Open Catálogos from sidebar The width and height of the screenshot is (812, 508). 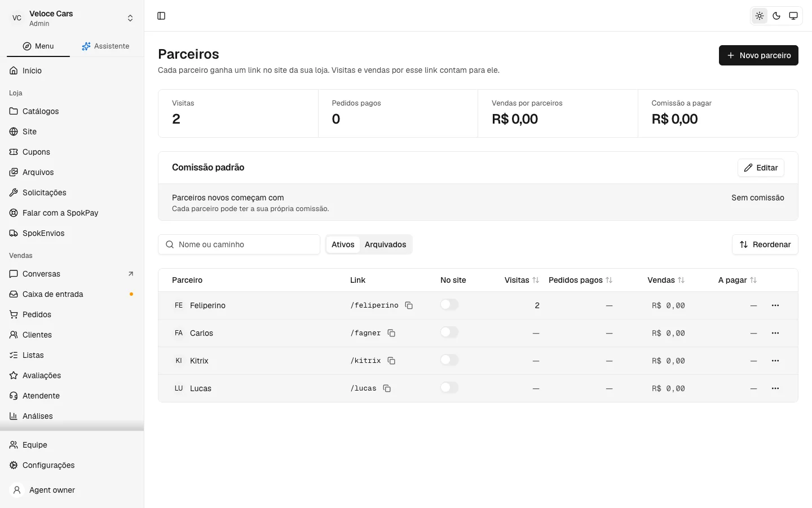pos(72,111)
